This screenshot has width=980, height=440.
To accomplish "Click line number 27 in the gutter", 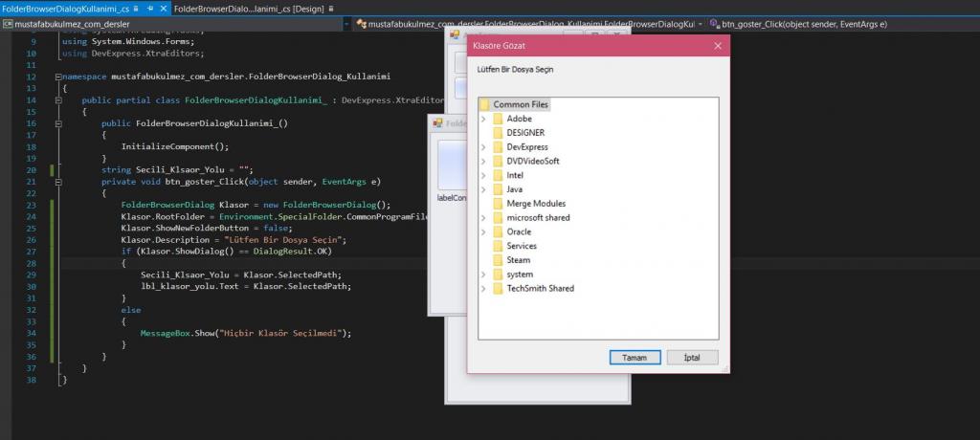I will pyautogui.click(x=32, y=252).
